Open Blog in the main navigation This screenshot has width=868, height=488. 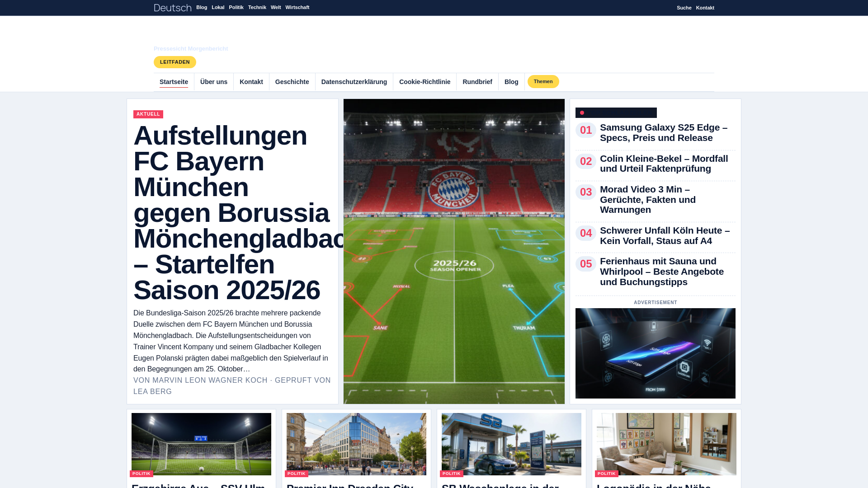(x=511, y=82)
